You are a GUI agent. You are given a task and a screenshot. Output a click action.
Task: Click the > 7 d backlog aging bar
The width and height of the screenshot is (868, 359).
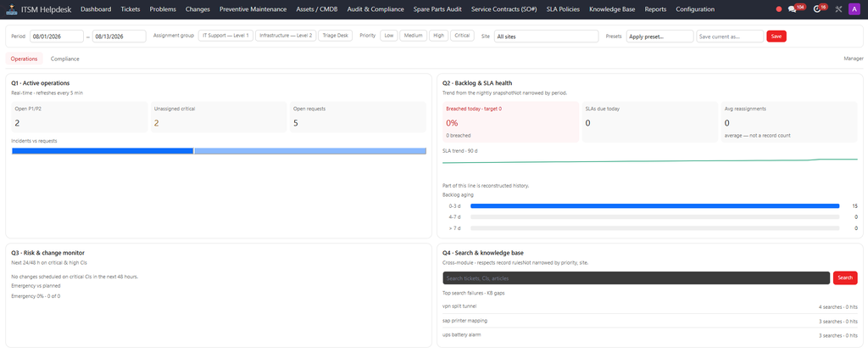pyautogui.click(x=654, y=228)
